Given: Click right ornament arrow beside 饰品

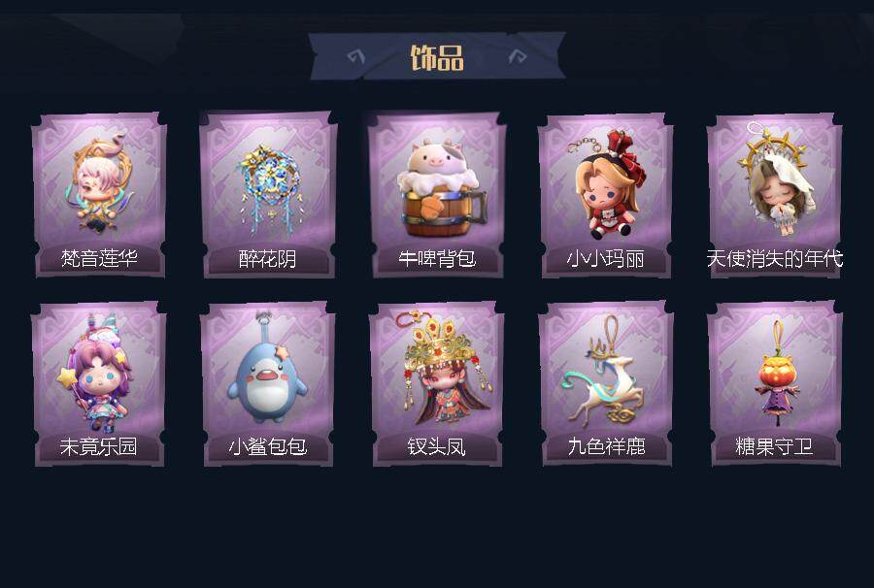Looking at the screenshot, I should [x=518, y=55].
